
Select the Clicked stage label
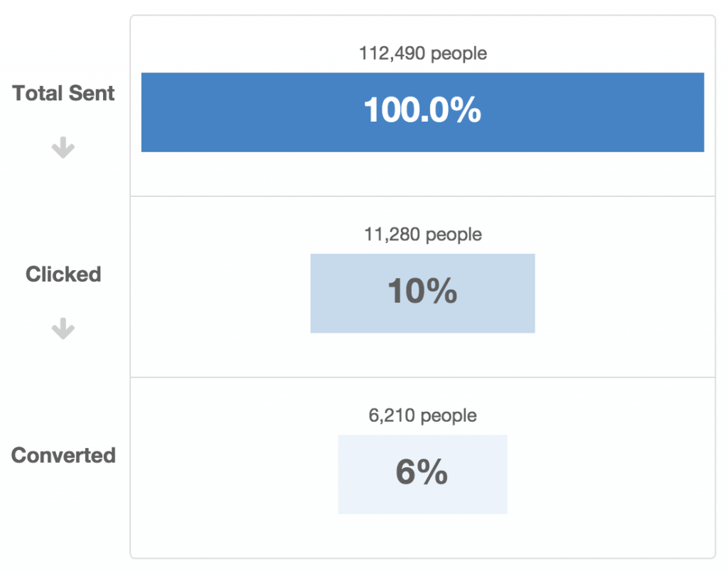pyautogui.click(x=63, y=274)
